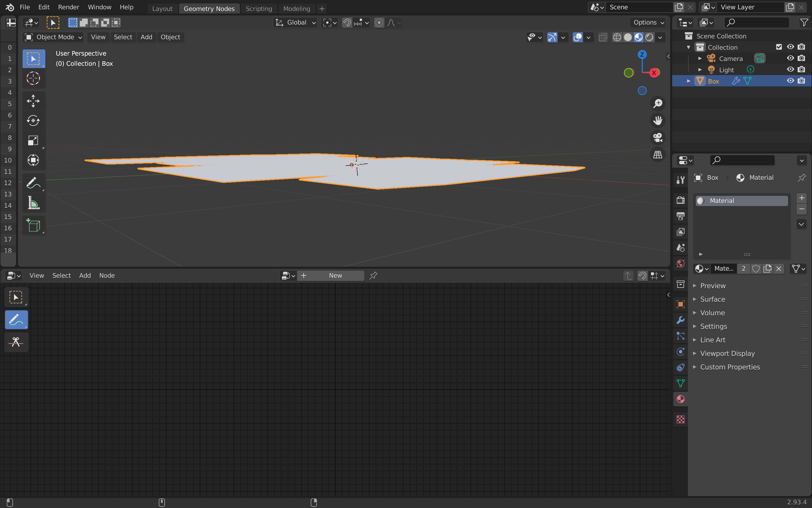Open the Texture properties checker tab

point(680,419)
